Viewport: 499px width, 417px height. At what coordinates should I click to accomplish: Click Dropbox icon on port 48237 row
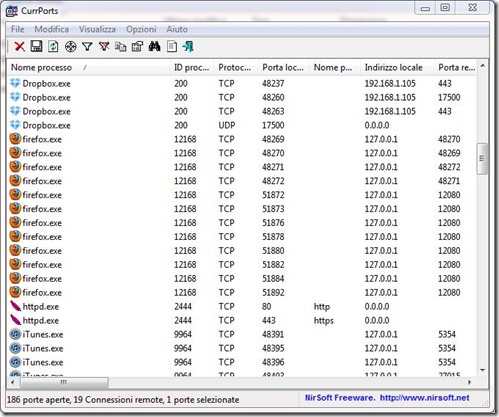click(15, 83)
